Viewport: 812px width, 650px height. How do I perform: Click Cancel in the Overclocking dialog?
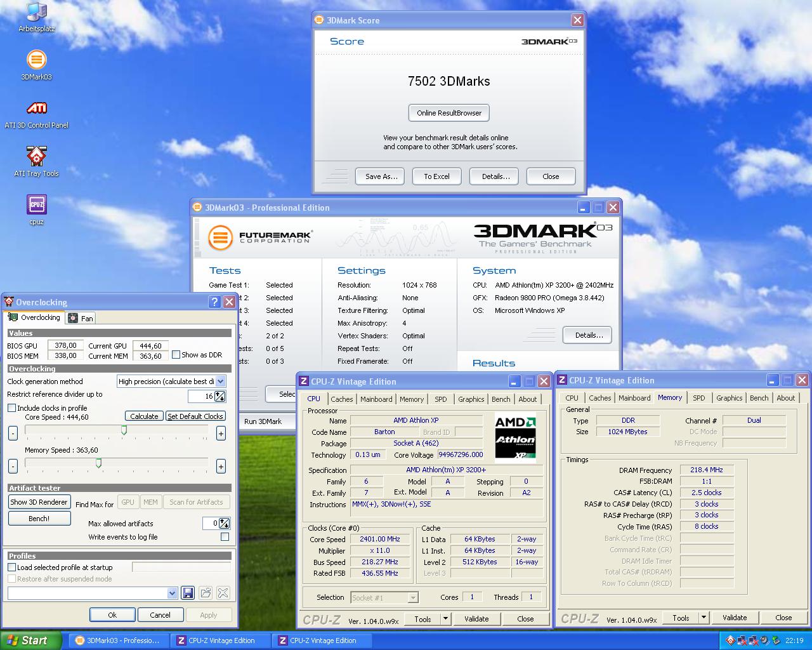160,615
